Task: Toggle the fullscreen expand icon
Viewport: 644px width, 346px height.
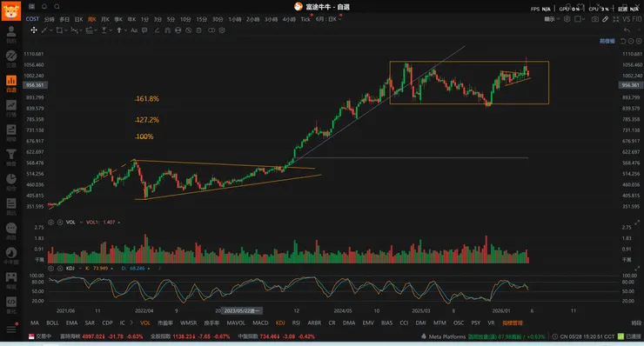Action: 615,19
